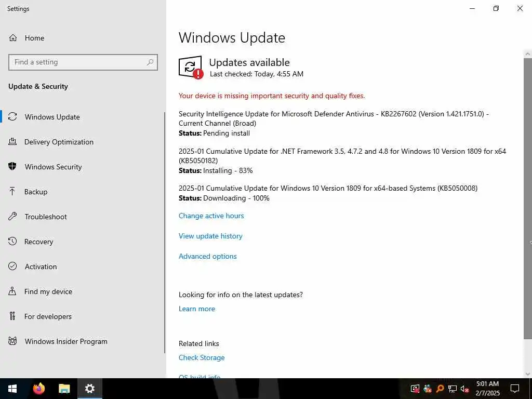532x399 pixels.
Task: Open the Find my device page
Action: tap(48, 291)
